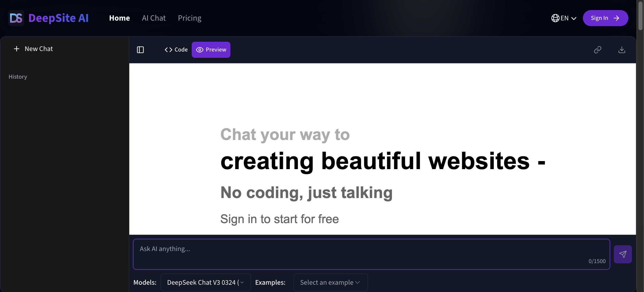Click the download icon
The width and height of the screenshot is (644, 292).
(x=622, y=50)
